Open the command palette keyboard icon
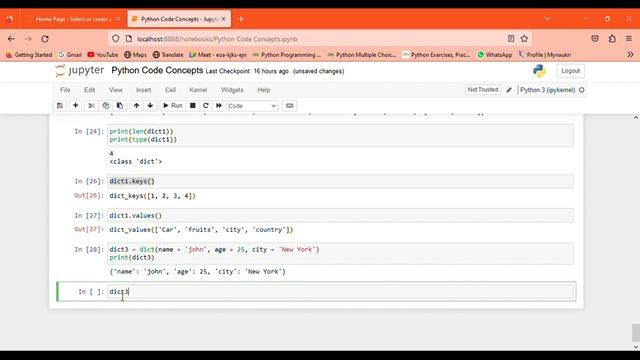The height and width of the screenshot is (360, 640). pyautogui.click(x=289, y=106)
